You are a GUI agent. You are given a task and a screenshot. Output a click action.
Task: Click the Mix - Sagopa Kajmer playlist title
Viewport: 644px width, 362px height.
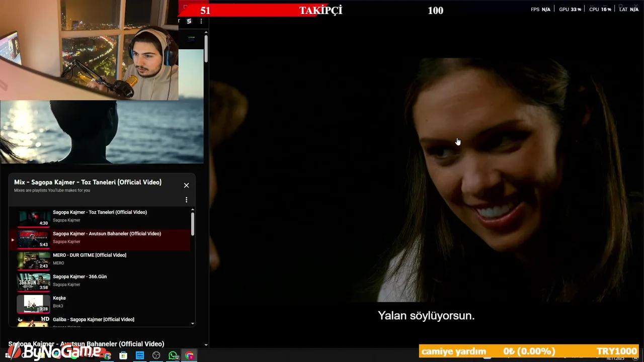88,182
